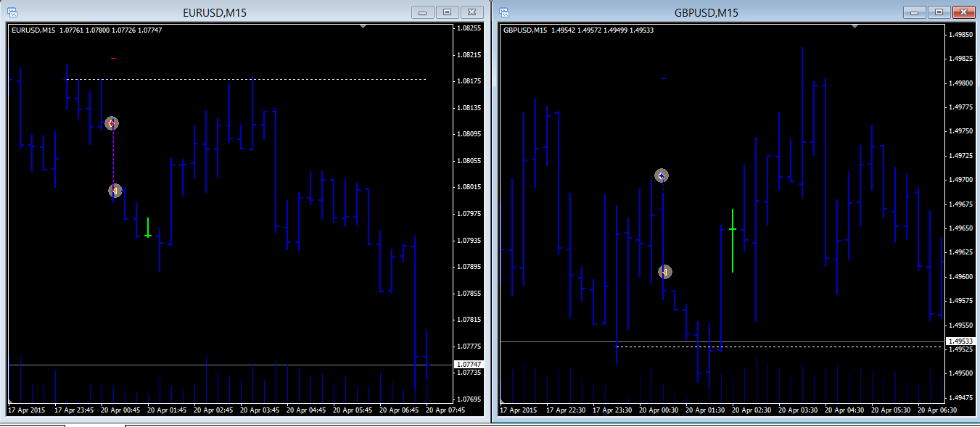The height and width of the screenshot is (427, 980).
Task: Minimize the GBPUSD,M15 chart window
Action: click(x=914, y=12)
